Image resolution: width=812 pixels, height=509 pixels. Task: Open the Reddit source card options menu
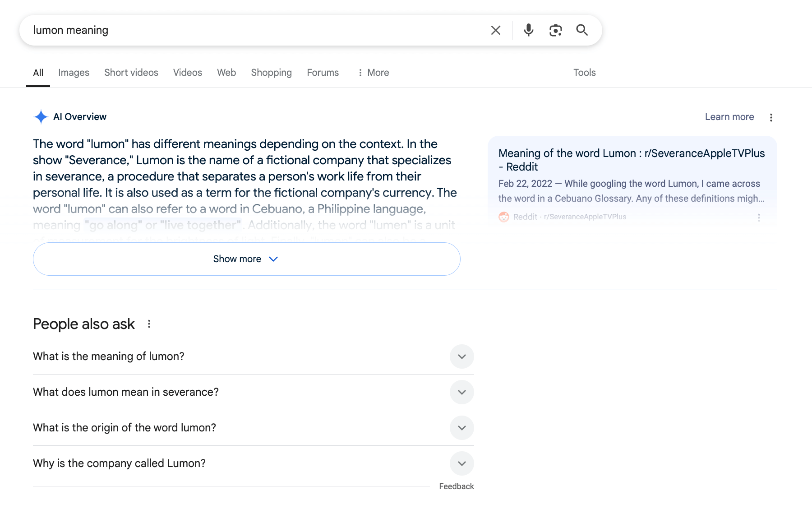pos(759,217)
